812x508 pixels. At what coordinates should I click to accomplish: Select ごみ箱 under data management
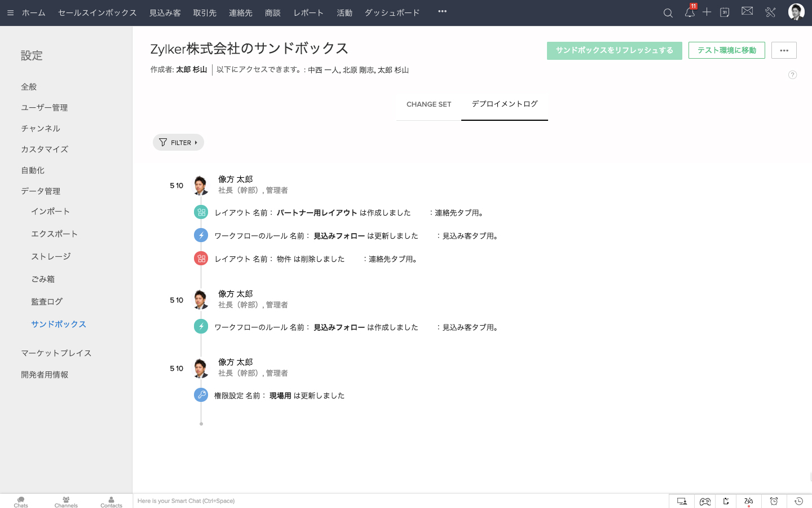click(43, 279)
